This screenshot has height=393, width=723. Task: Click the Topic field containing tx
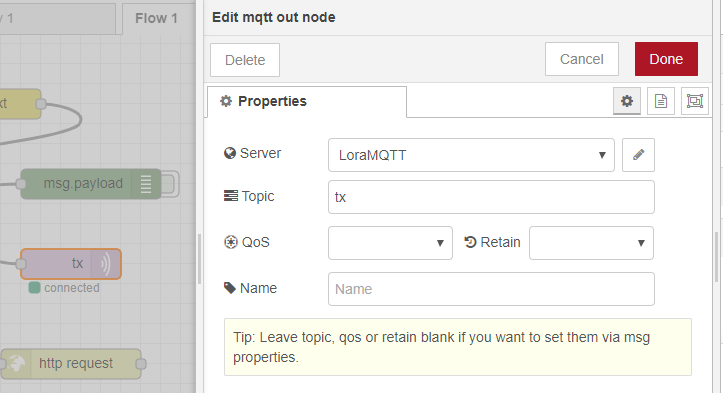point(491,197)
